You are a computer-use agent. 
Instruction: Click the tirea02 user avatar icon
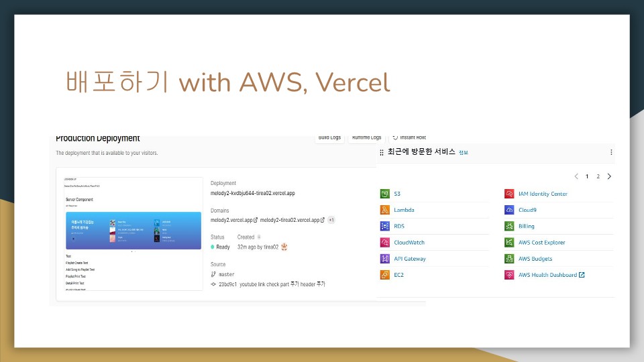(284, 247)
